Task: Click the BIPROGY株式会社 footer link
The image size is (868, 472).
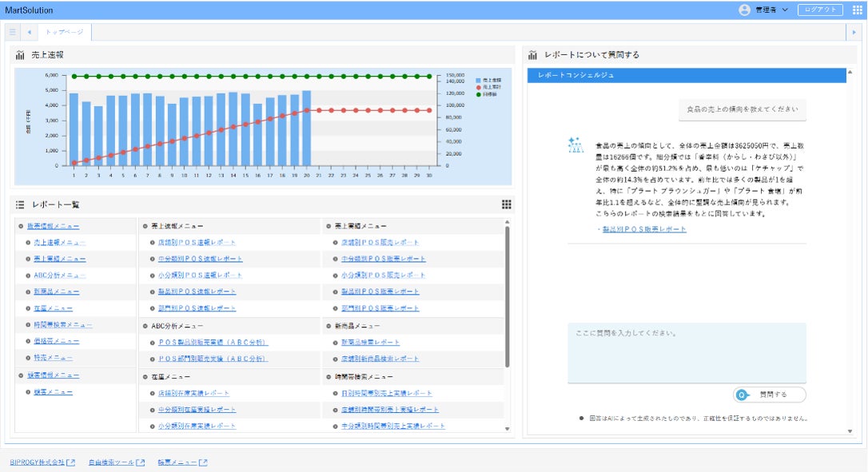Action: click(37, 462)
